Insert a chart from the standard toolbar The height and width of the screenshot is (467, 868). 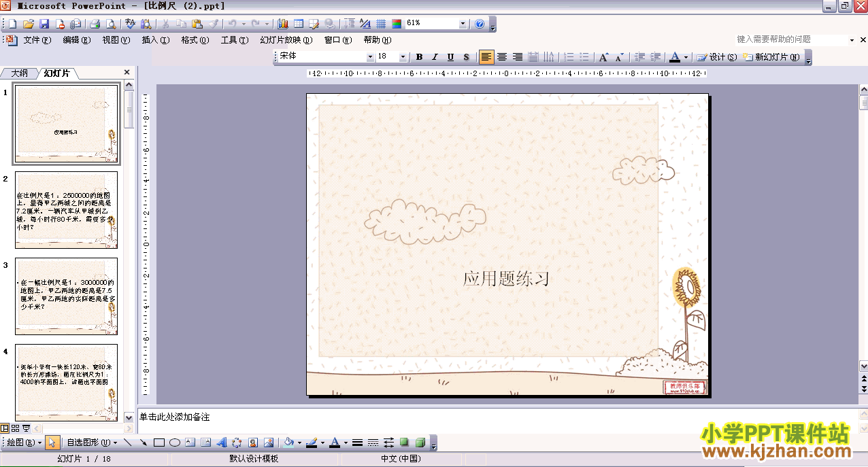click(x=283, y=24)
